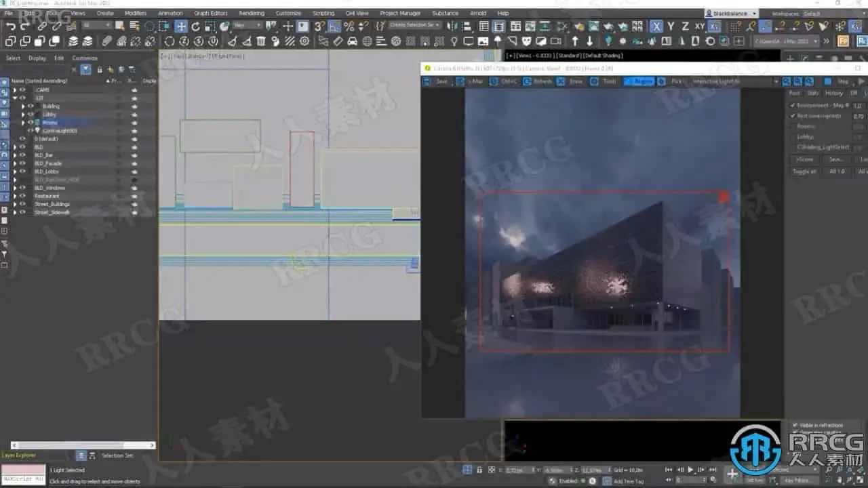
Task: Hide the BLD_Facade layer via eye icon
Action: 22,163
